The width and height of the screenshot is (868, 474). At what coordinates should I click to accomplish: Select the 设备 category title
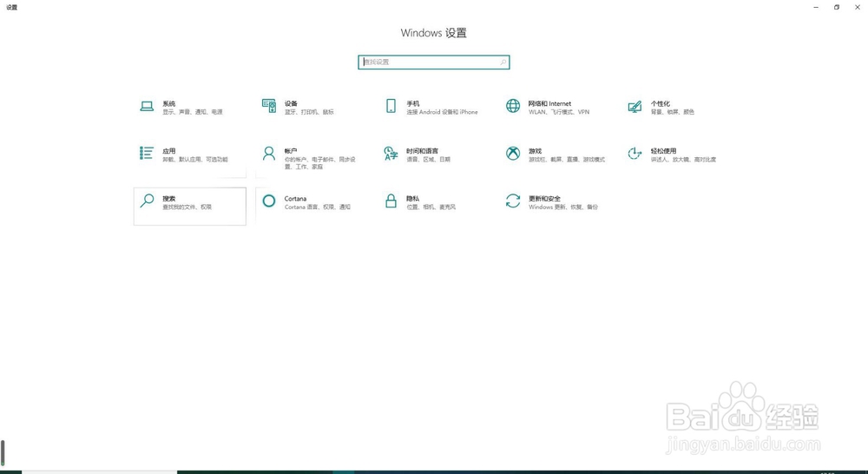tap(291, 103)
